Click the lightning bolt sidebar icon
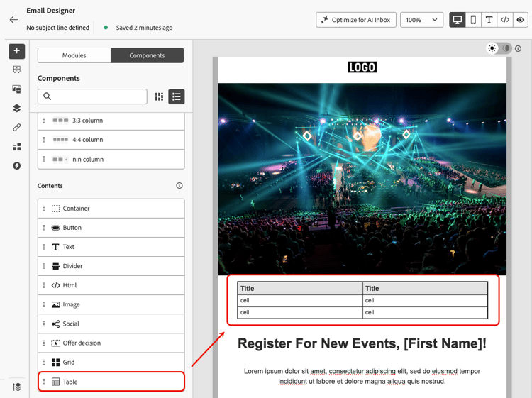532x398 pixels. click(x=16, y=165)
